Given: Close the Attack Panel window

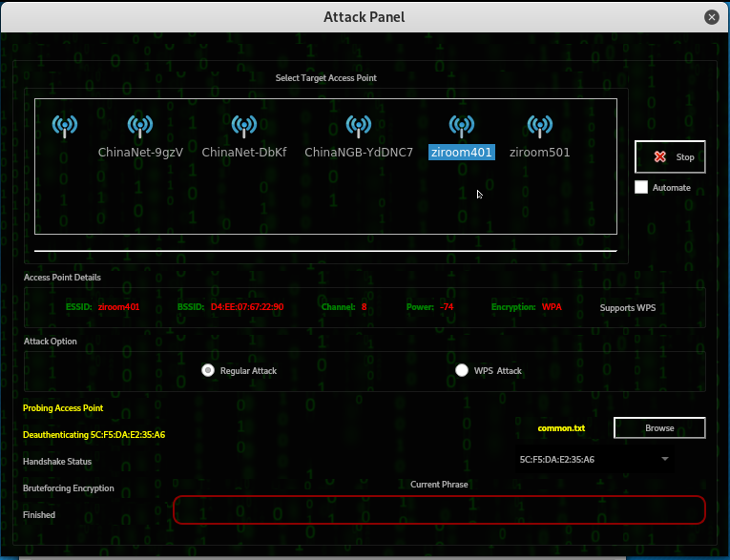Looking at the screenshot, I should (711, 17).
